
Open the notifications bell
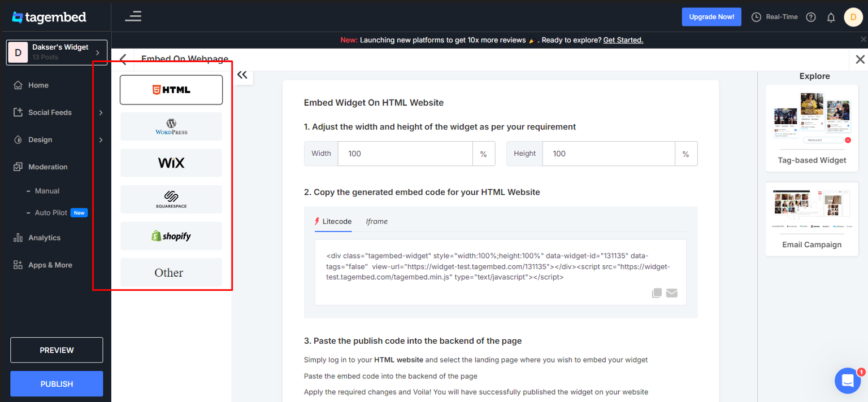click(831, 17)
